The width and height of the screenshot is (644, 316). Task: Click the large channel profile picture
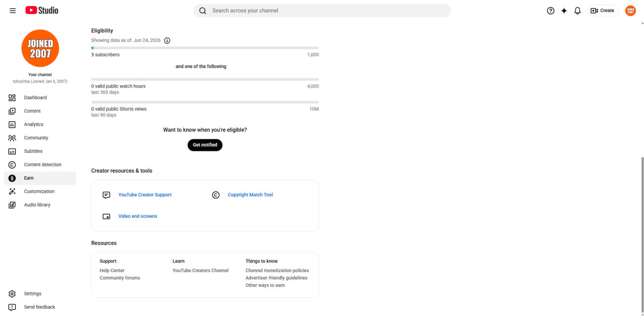[40, 48]
